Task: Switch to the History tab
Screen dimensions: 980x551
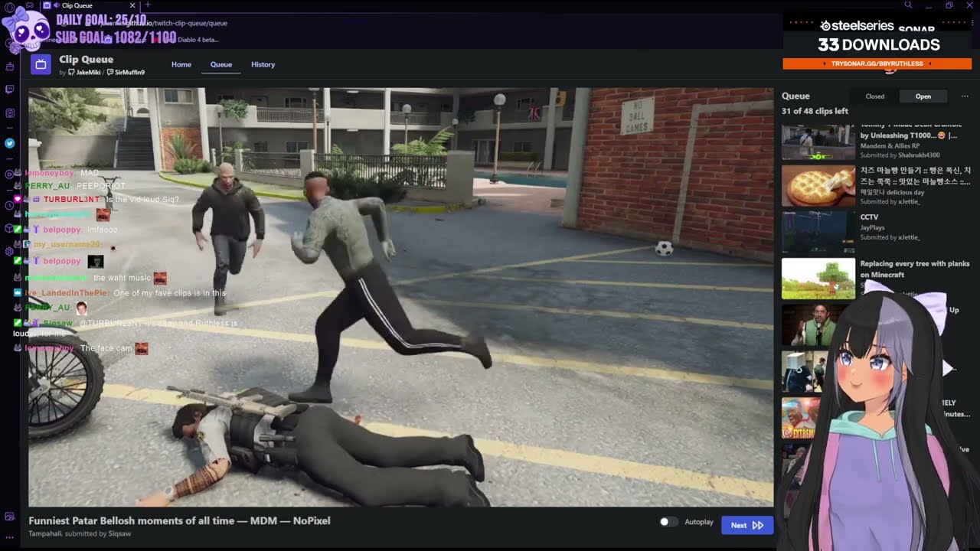Action: tap(263, 64)
